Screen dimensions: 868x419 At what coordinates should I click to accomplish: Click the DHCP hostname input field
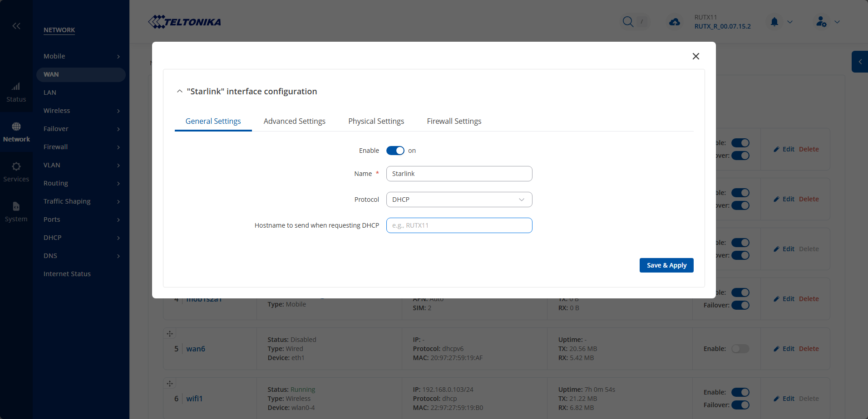tap(459, 225)
